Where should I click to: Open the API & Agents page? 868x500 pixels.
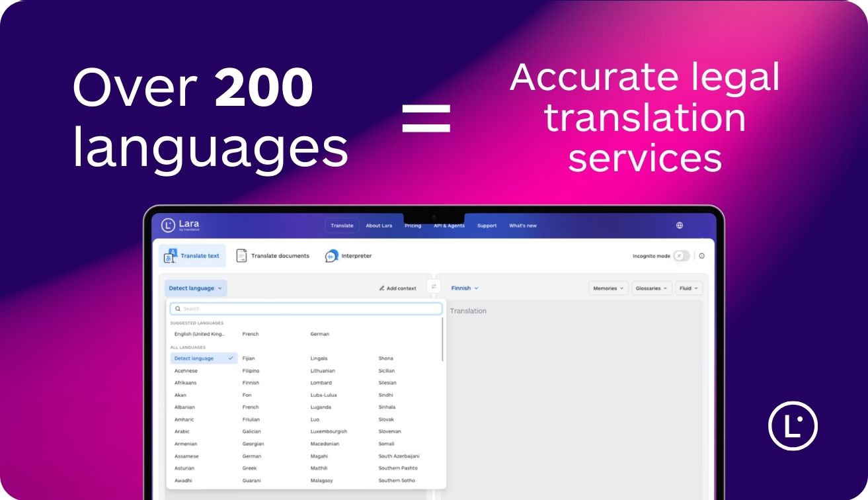pyautogui.click(x=448, y=225)
